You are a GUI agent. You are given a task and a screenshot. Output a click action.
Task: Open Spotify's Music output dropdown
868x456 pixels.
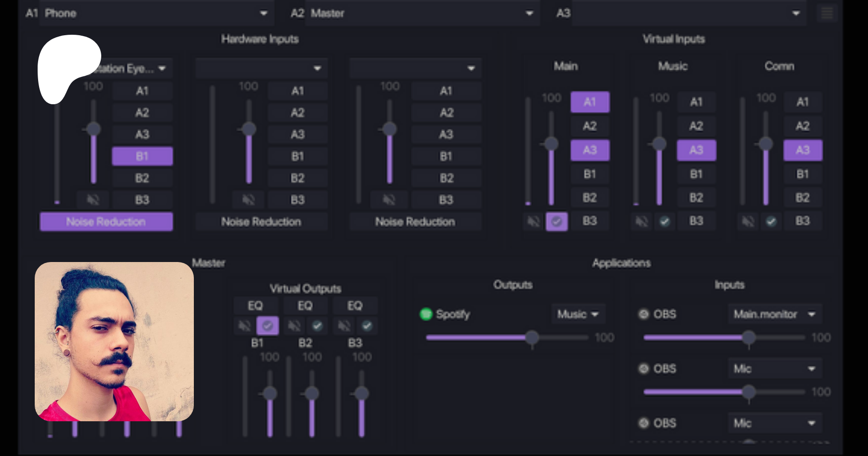(578, 314)
